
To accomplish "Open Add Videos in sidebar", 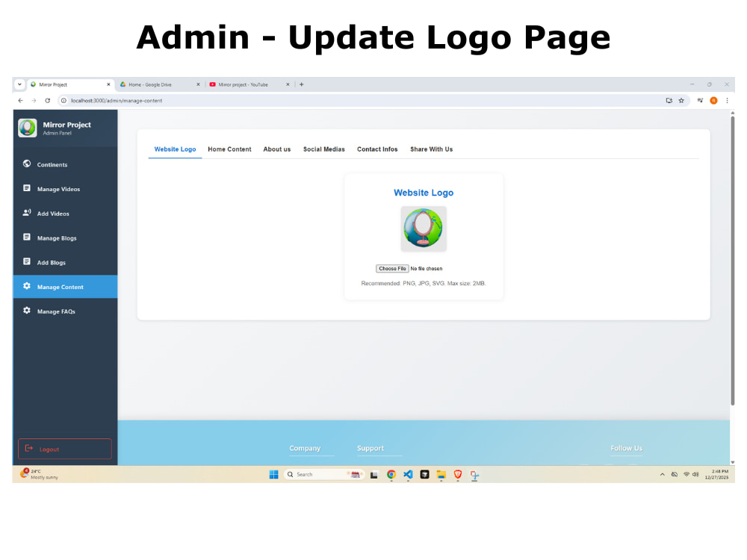I will click(65, 214).
